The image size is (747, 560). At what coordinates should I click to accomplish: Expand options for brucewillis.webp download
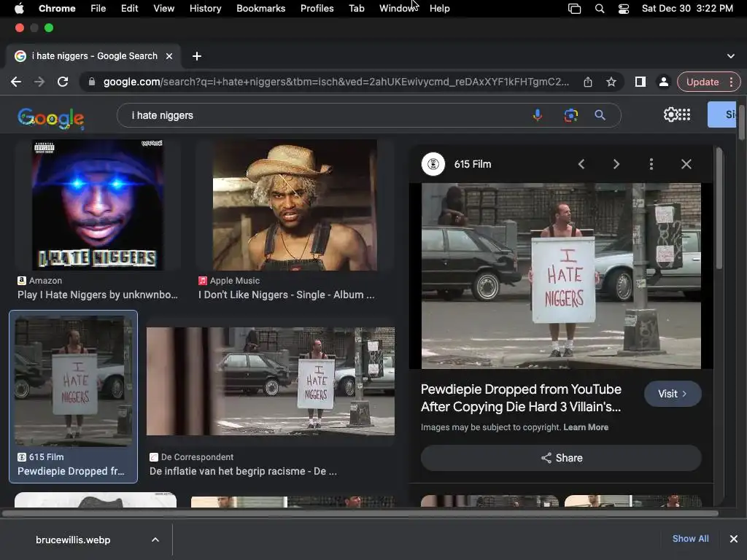155,540
